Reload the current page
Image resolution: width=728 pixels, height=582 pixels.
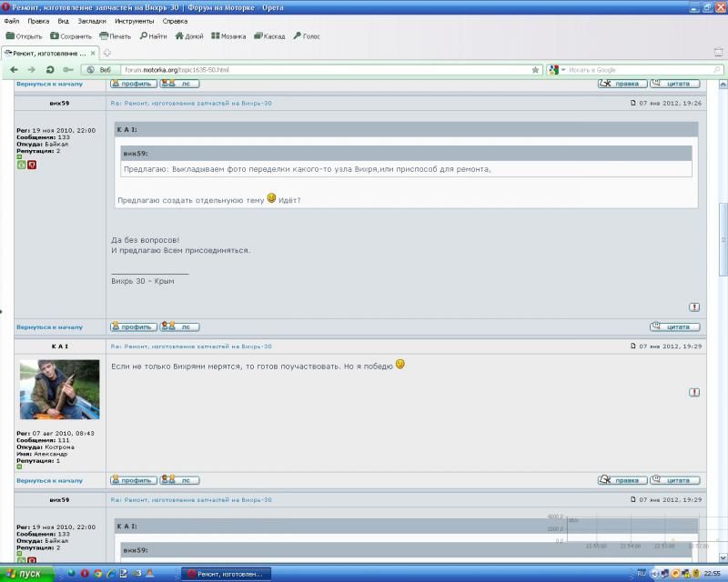pyautogui.click(x=49, y=69)
